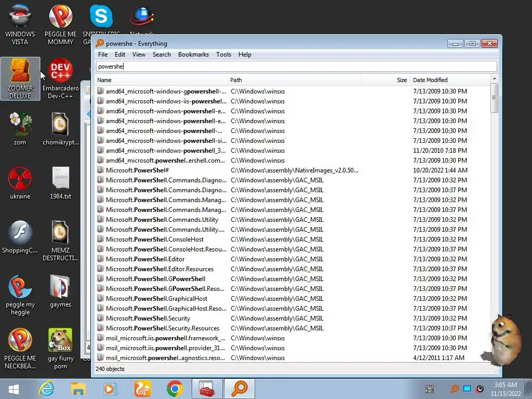Image resolution: width=532 pixels, height=399 pixels.
Task: Select msil_microsoft.iis.powershell.provider_31 row
Action: (x=293, y=348)
